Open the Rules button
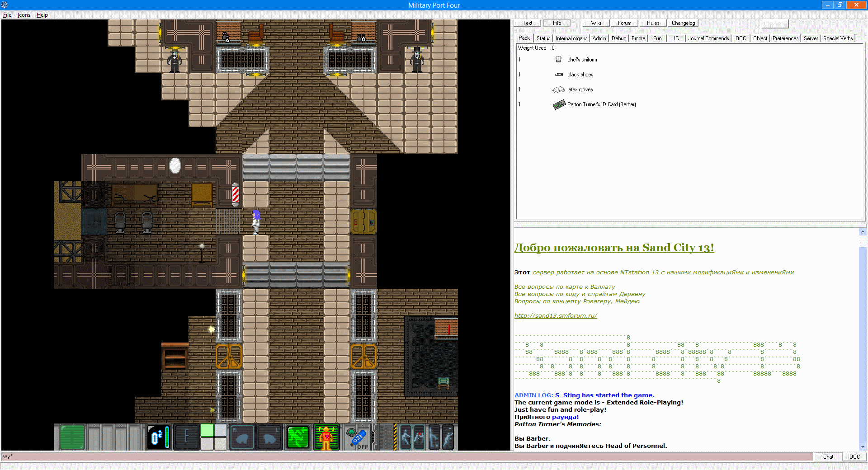The image size is (868, 470). point(653,23)
